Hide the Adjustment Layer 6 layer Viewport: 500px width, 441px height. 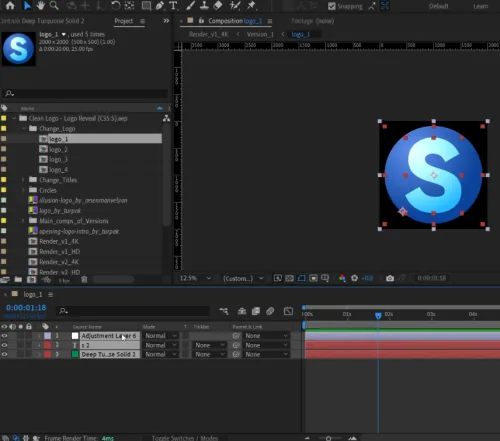click(4, 336)
